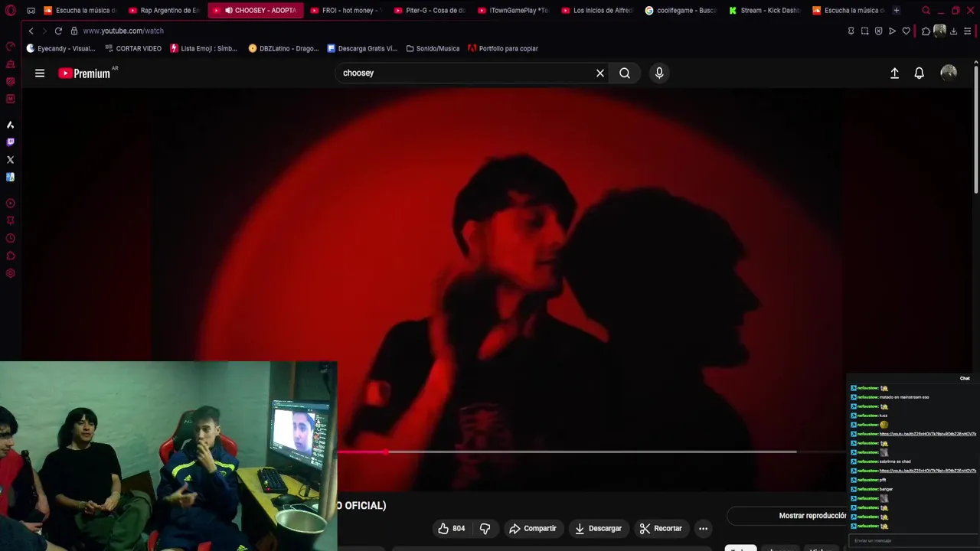Open Twitch in the Opera sidebar
Viewport: 980px width, 551px height.
(10, 142)
